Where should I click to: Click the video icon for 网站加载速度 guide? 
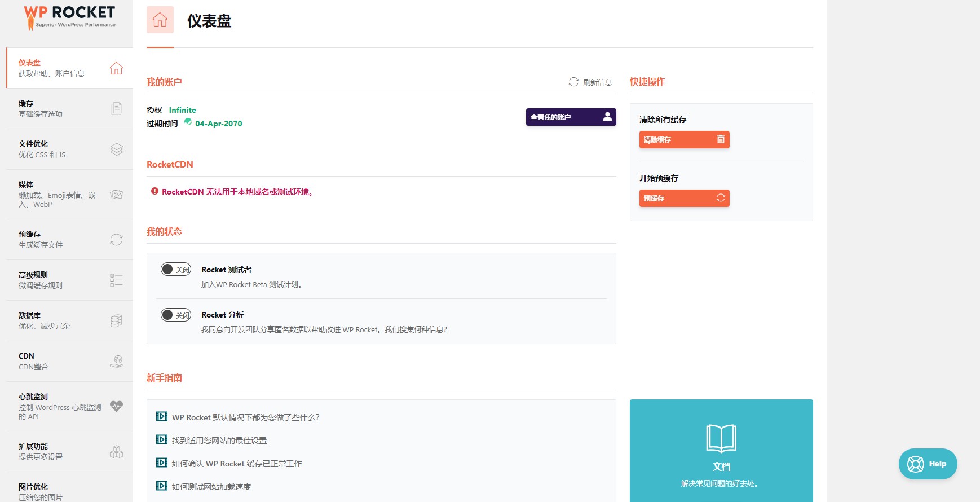[x=162, y=486]
